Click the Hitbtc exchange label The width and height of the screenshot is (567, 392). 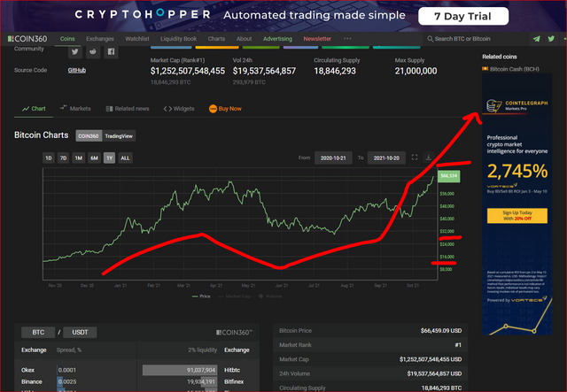pyautogui.click(x=232, y=370)
